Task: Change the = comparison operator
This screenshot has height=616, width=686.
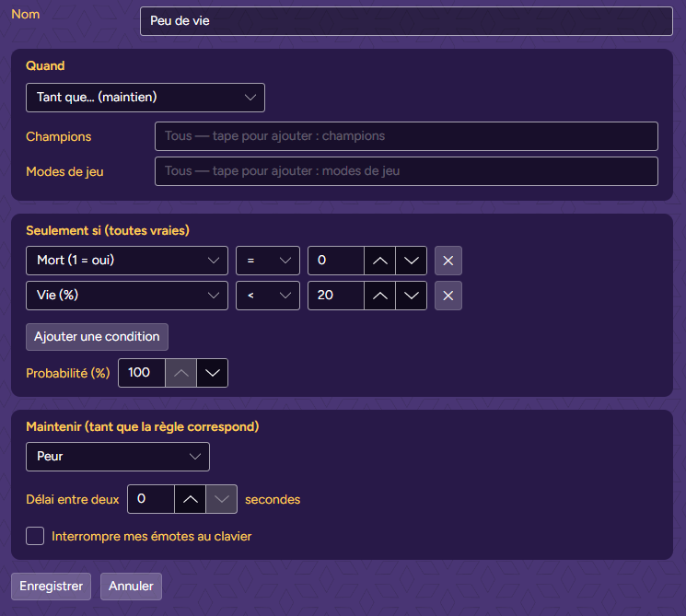Action: [268, 261]
